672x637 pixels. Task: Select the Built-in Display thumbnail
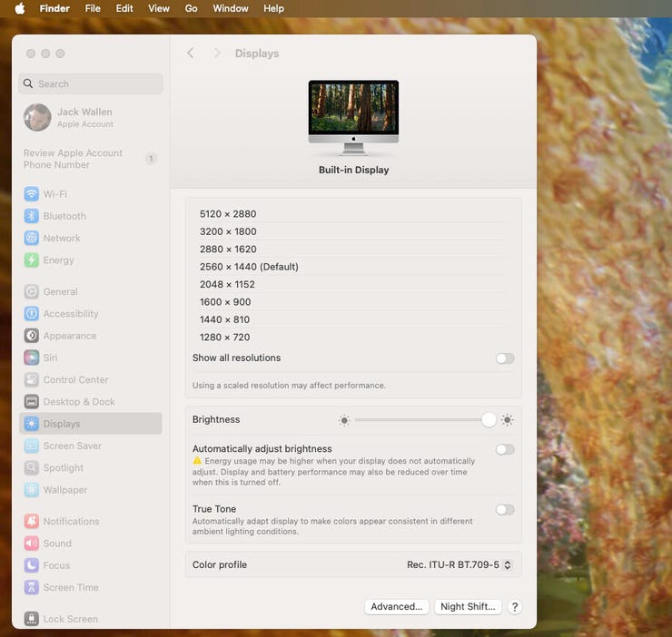click(x=353, y=117)
